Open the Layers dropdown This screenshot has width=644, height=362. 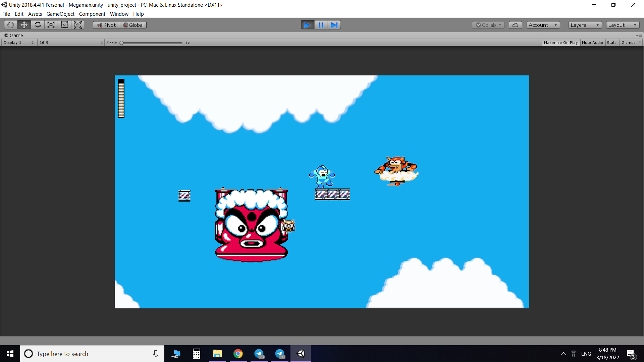585,25
